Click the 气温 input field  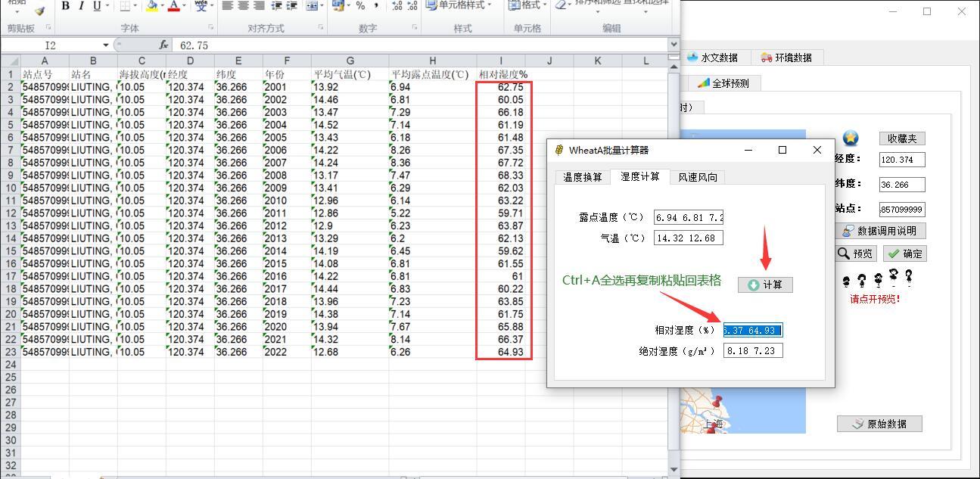pyautogui.click(x=688, y=238)
